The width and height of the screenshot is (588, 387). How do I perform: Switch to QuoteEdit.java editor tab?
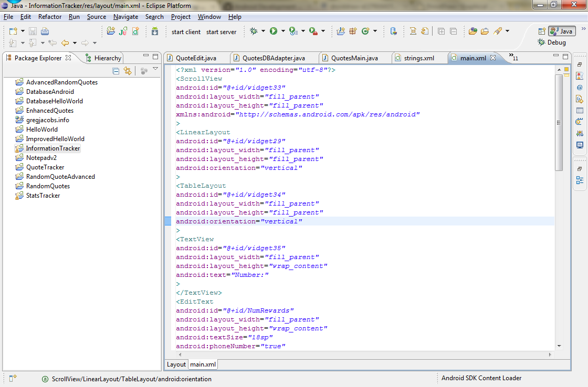pos(196,58)
